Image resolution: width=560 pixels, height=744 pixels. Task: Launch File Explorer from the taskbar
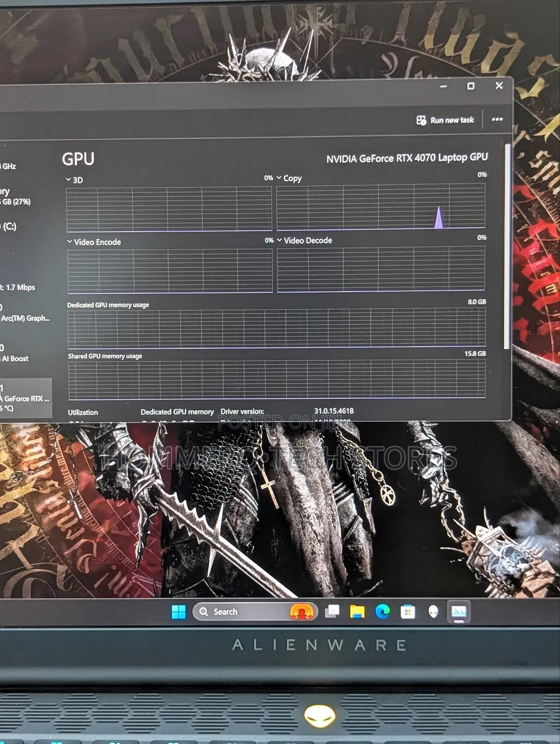(357, 611)
